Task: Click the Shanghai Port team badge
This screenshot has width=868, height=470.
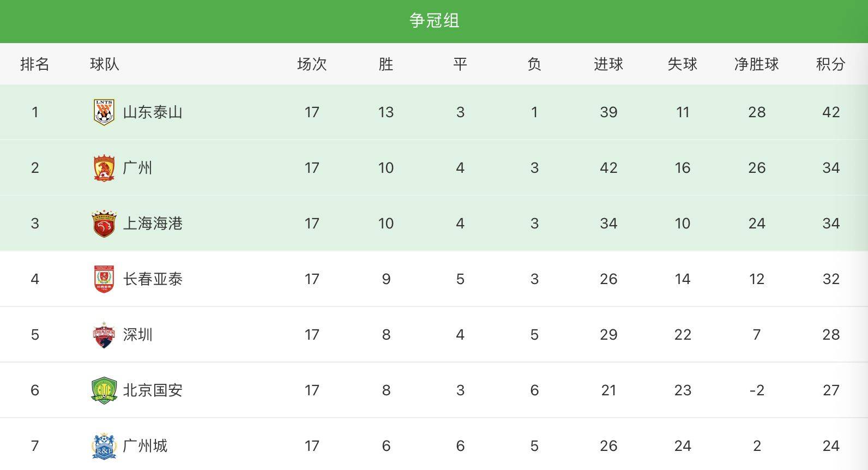Action: pos(104,224)
